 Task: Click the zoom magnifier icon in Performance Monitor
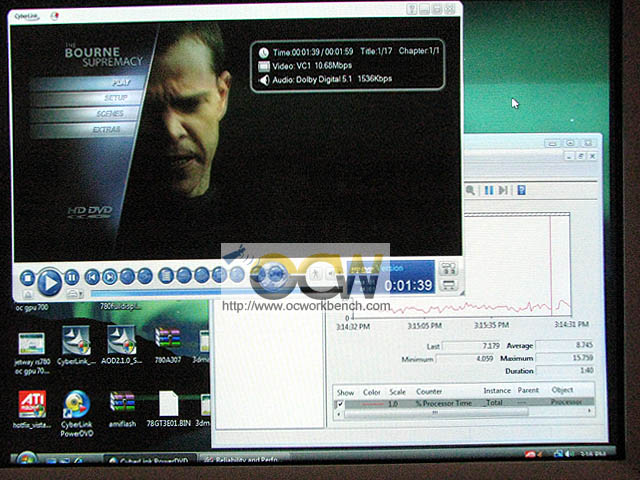[x=470, y=190]
